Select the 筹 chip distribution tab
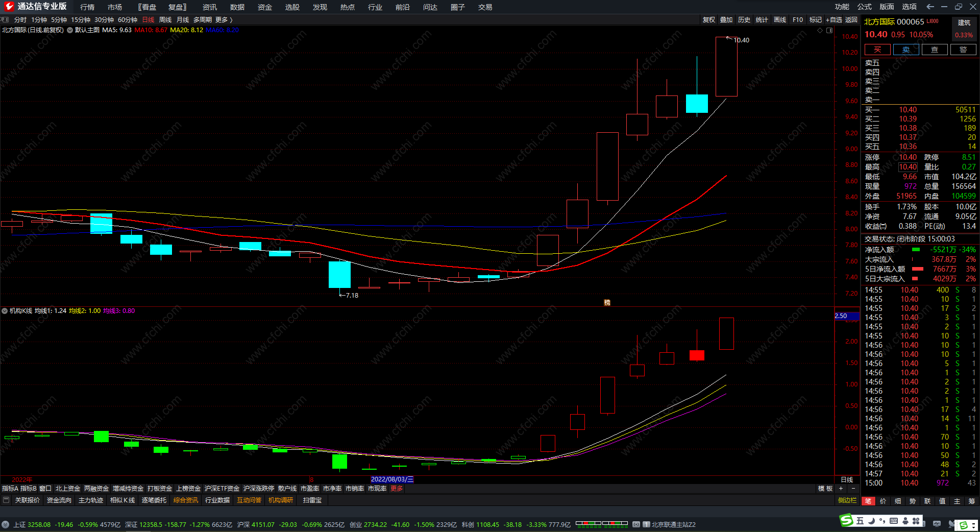Image resolution: width=980 pixels, height=532 pixels. [972, 501]
